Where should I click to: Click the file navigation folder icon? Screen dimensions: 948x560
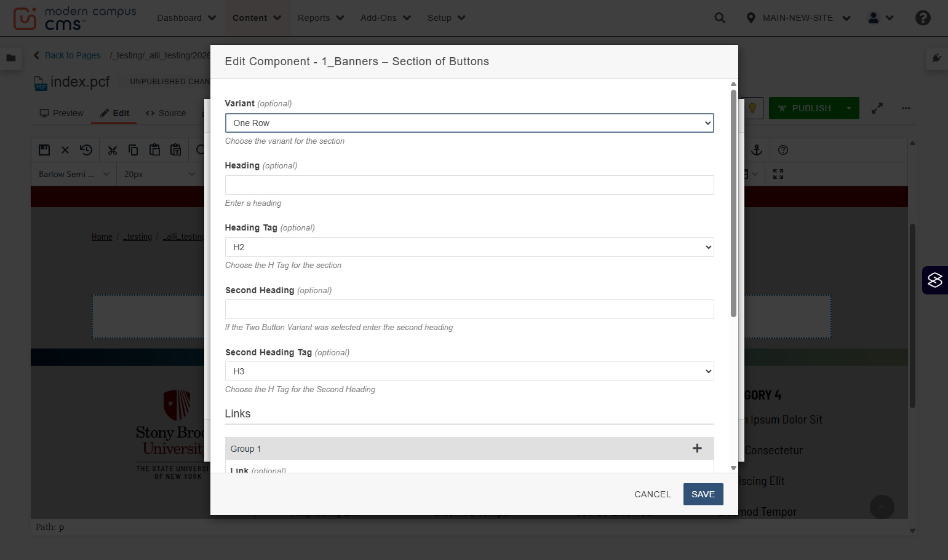pos(11,58)
